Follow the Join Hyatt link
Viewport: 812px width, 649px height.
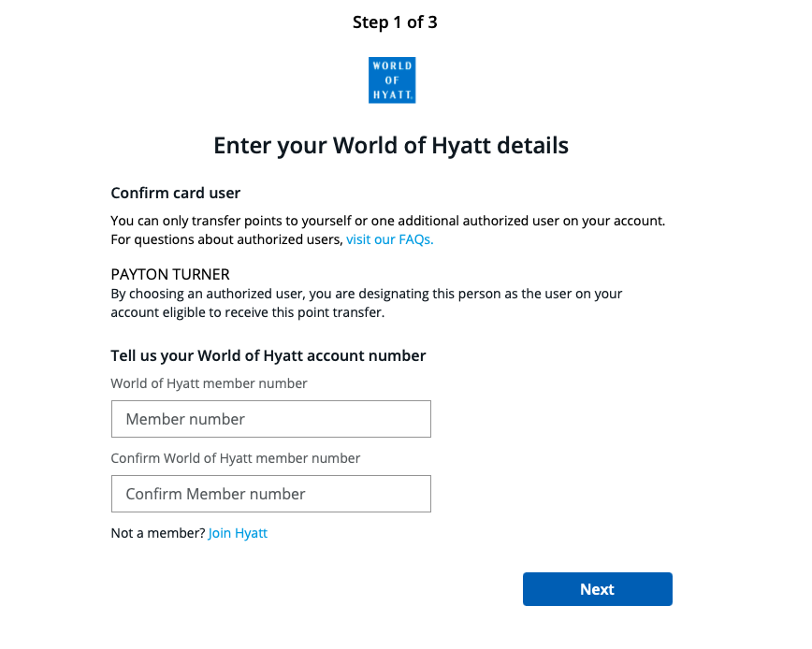238,532
